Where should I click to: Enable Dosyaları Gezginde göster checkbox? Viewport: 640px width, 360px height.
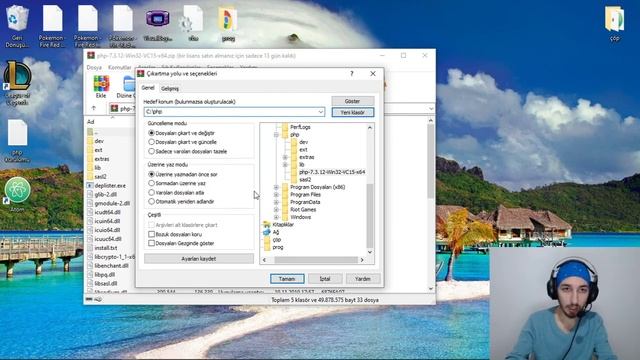click(151, 243)
